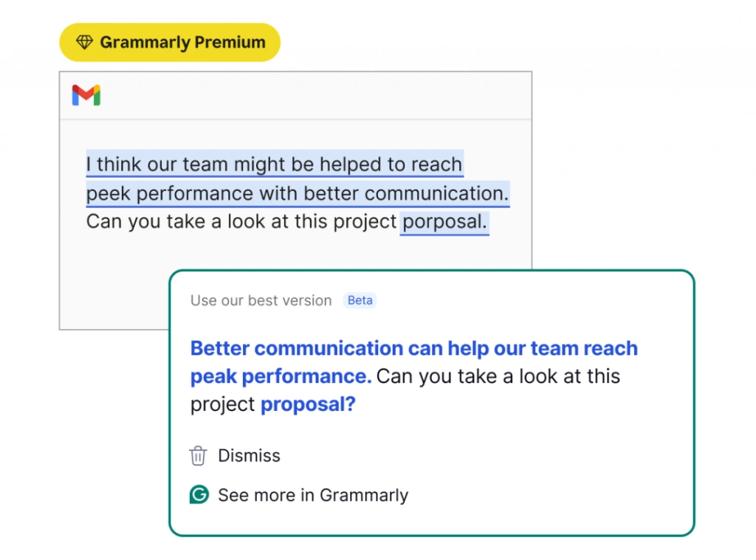Dismiss the suggested rewrite

point(235,455)
